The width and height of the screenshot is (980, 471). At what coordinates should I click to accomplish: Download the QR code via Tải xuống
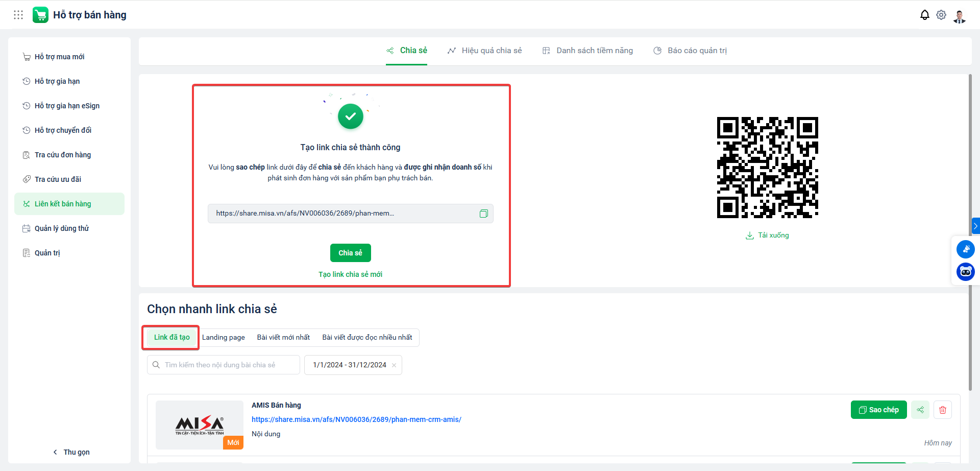point(767,235)
